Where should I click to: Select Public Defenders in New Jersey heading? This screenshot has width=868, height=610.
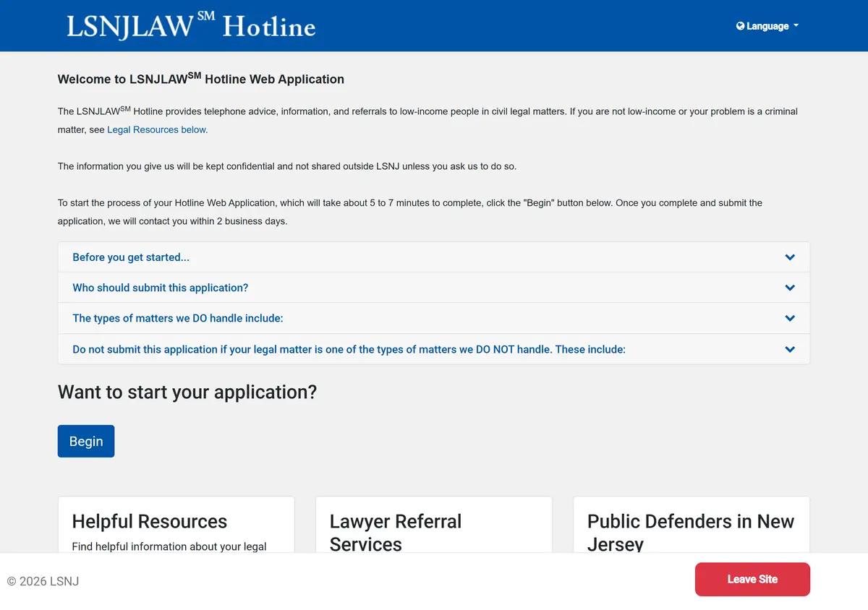(x=691, y=532)
